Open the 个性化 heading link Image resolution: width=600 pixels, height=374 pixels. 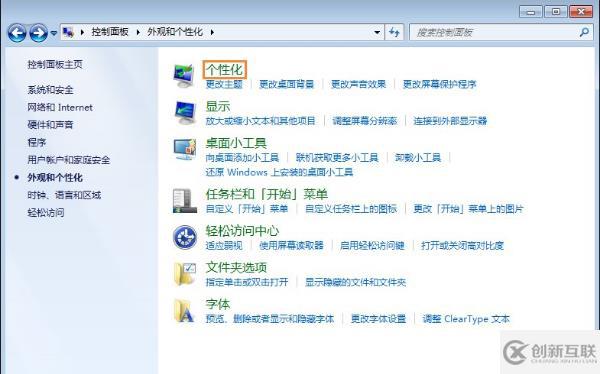[224, 70]
